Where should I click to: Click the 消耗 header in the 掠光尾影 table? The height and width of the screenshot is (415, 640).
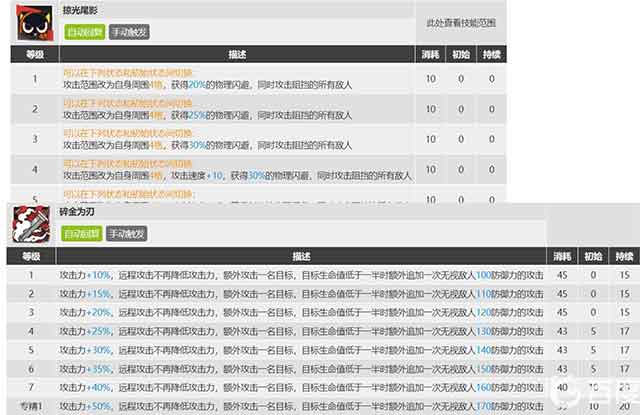tap(430, 54)
